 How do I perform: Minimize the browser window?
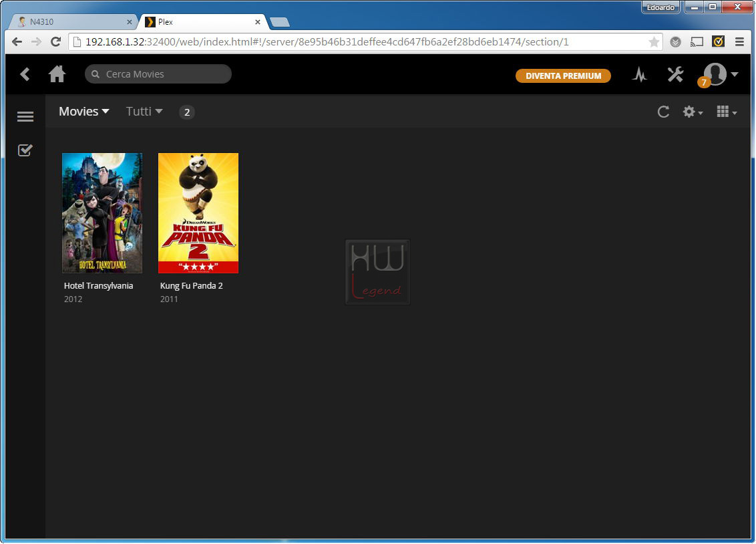point(695,7)
